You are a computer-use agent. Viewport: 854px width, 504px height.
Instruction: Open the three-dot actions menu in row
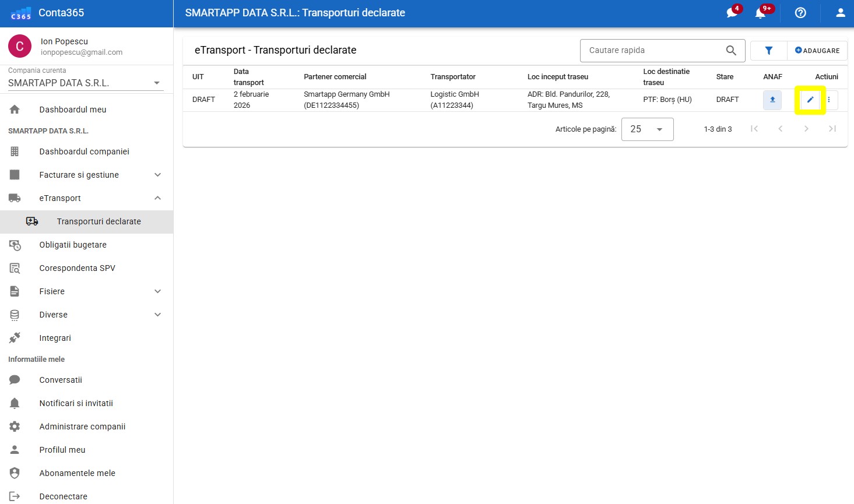pos(829,100)
